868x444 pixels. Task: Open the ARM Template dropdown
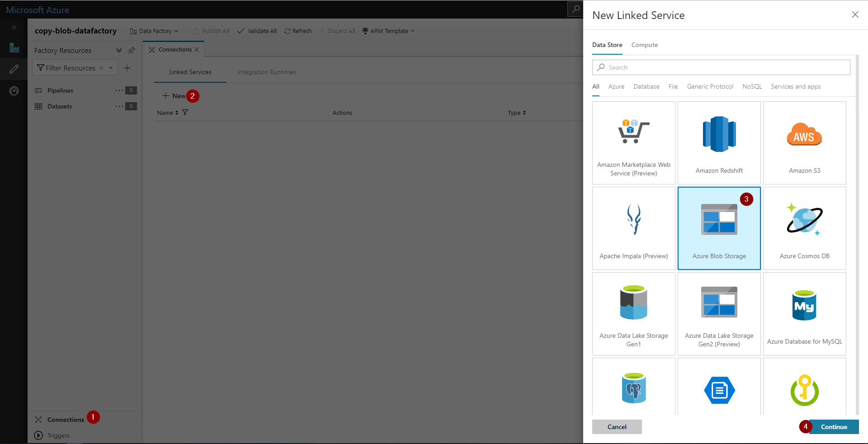[388, 31]
